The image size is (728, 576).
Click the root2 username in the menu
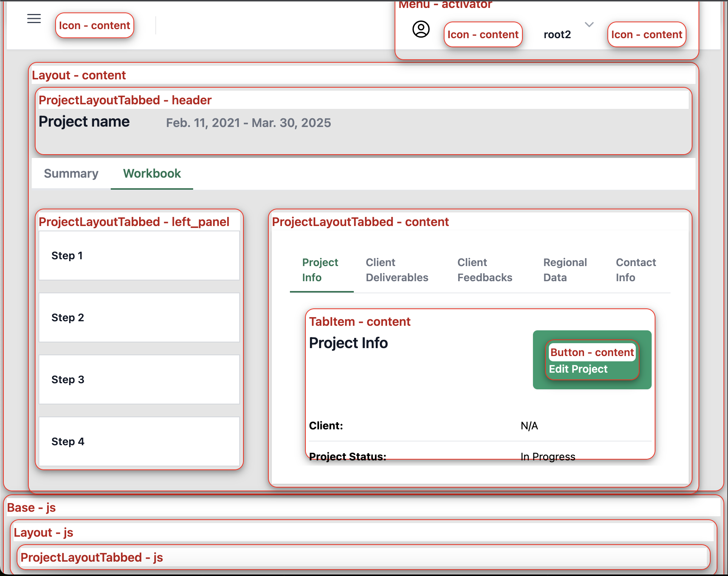557,34
